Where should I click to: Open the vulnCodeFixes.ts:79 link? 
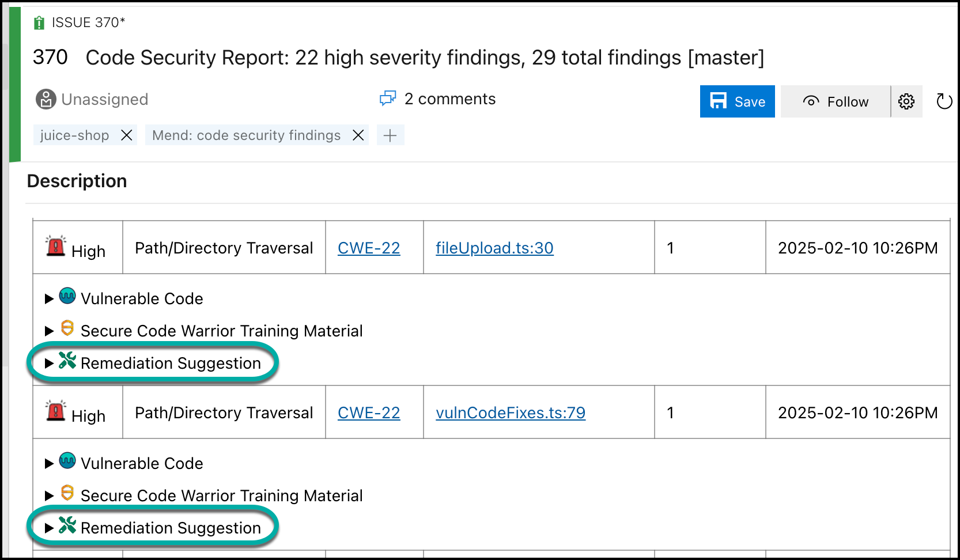pos(510,413)
